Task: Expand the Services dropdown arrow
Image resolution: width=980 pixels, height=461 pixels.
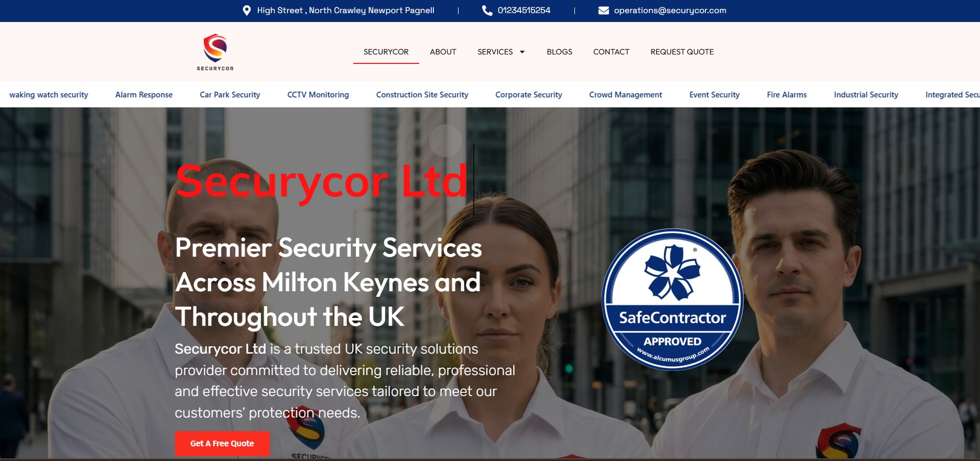Action: [x=522, y=52]
